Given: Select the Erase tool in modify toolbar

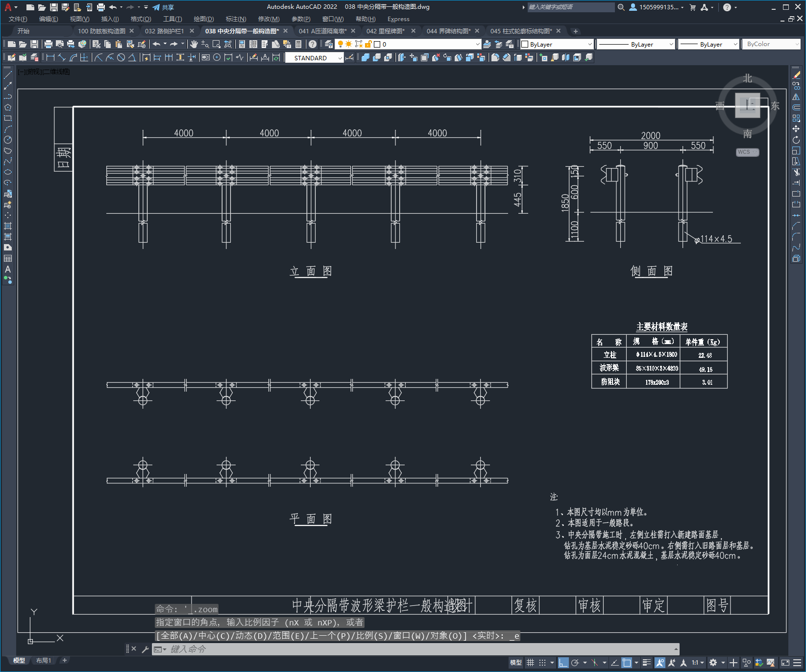Looking at the screenshot, I should coord(796,75).
